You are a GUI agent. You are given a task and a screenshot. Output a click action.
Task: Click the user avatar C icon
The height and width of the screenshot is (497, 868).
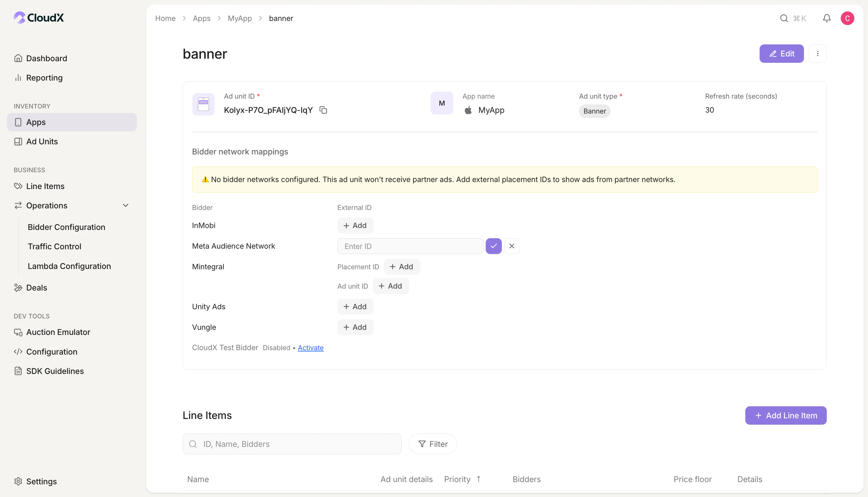(x=847, y=18)
